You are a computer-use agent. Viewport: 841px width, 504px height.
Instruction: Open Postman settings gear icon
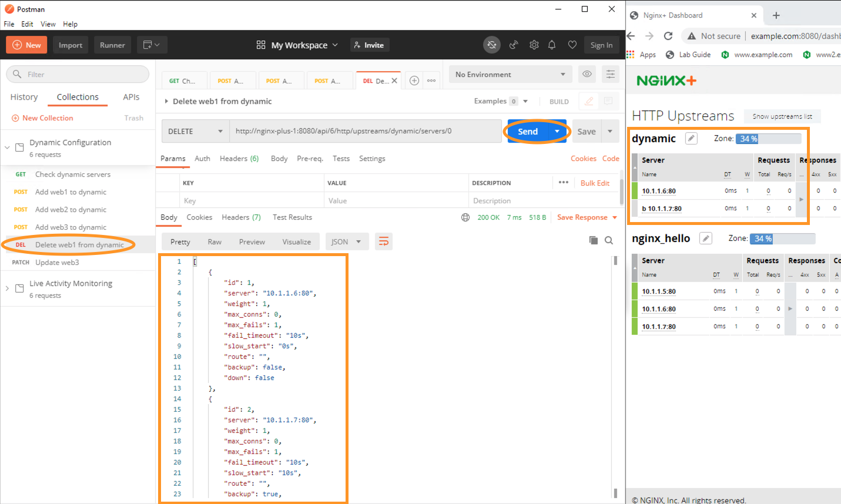pos(534,45)
